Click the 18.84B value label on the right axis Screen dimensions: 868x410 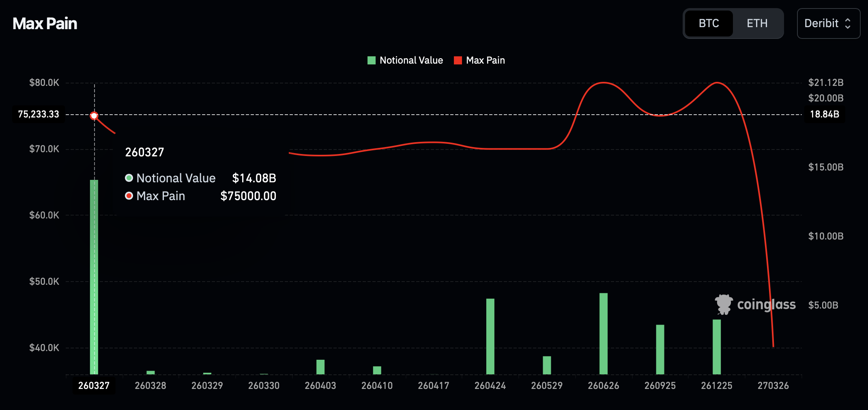pyautogui.click(x=825, y=114)
